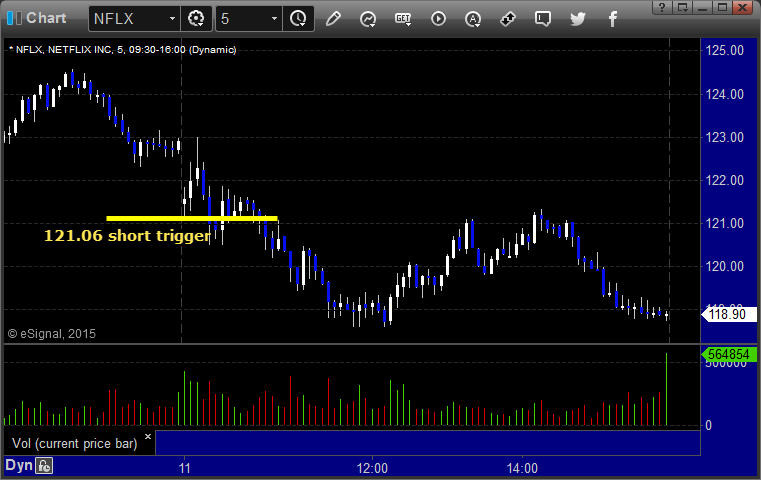
Task: Click the 125.00 price axis label
Action: (x=725, y=50)
